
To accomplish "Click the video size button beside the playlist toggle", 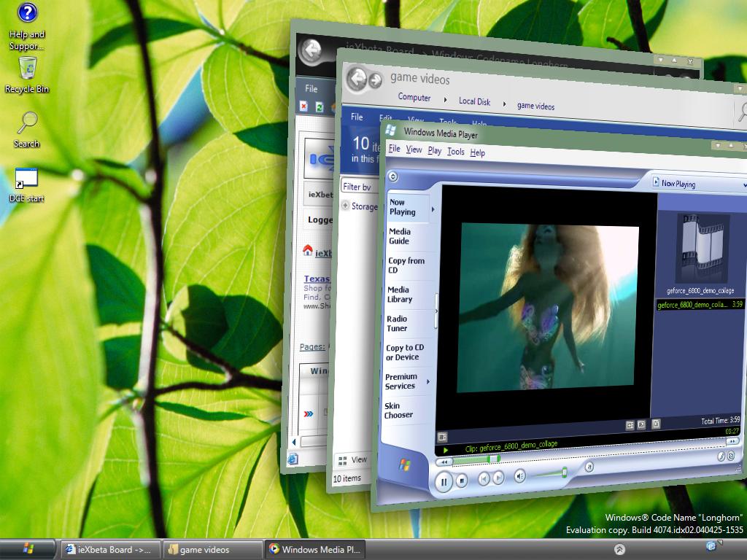I will pos(641,424).
